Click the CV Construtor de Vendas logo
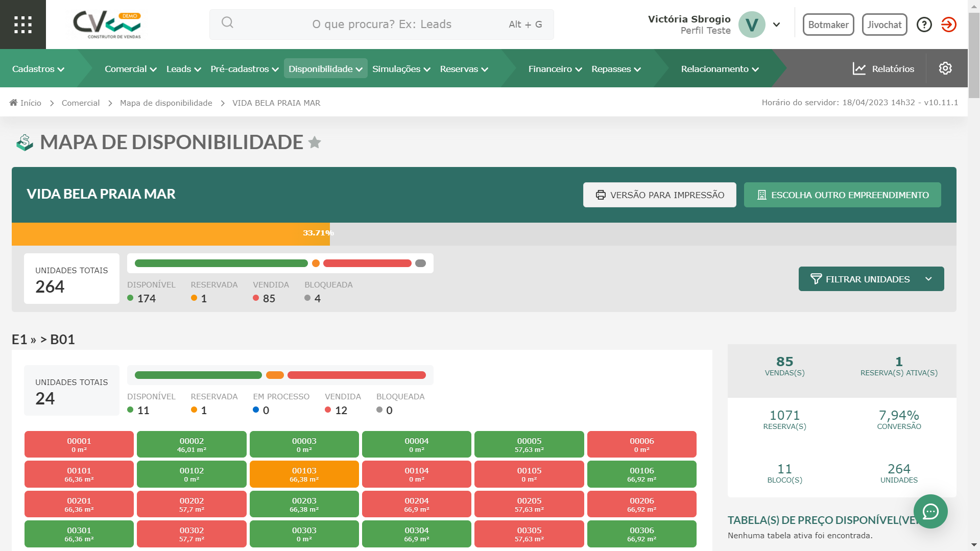Viewport: 980px width, 551px height. pyautogui.click(x=107, y=25)
